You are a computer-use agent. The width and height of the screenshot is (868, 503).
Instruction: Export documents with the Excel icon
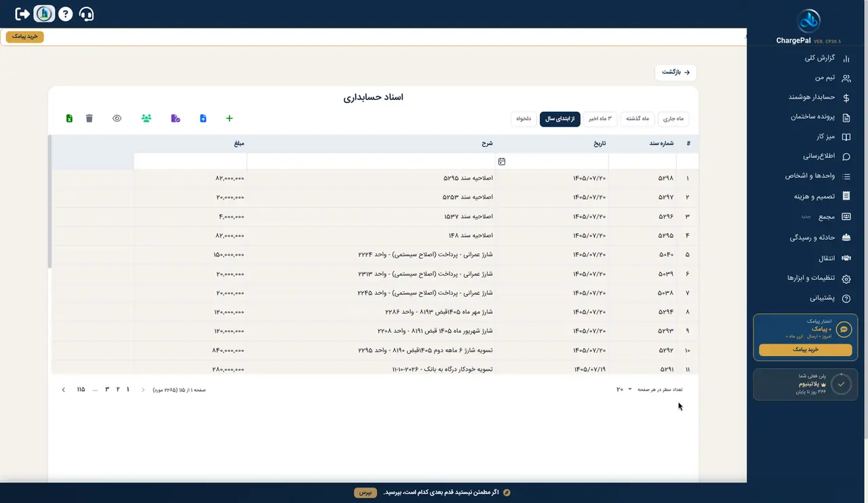[x=69, y=119]
